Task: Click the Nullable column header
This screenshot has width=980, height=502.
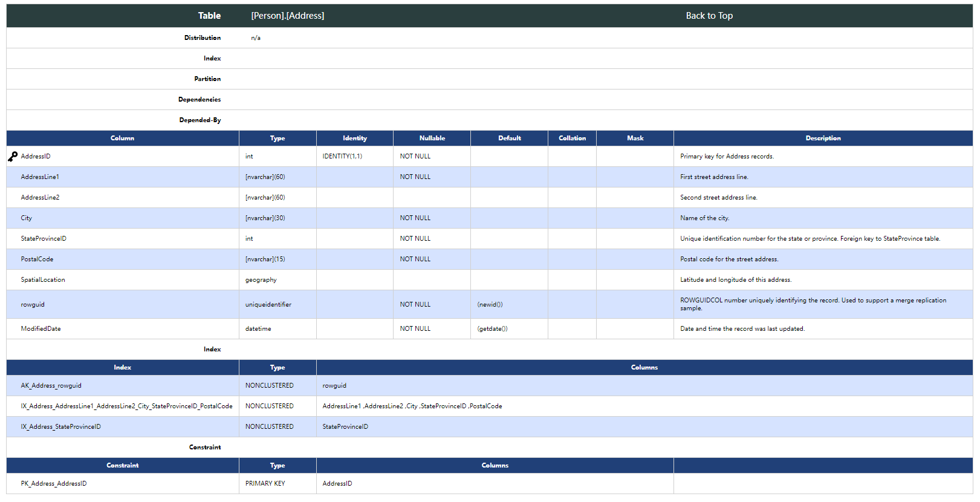Action: [432, 139]
